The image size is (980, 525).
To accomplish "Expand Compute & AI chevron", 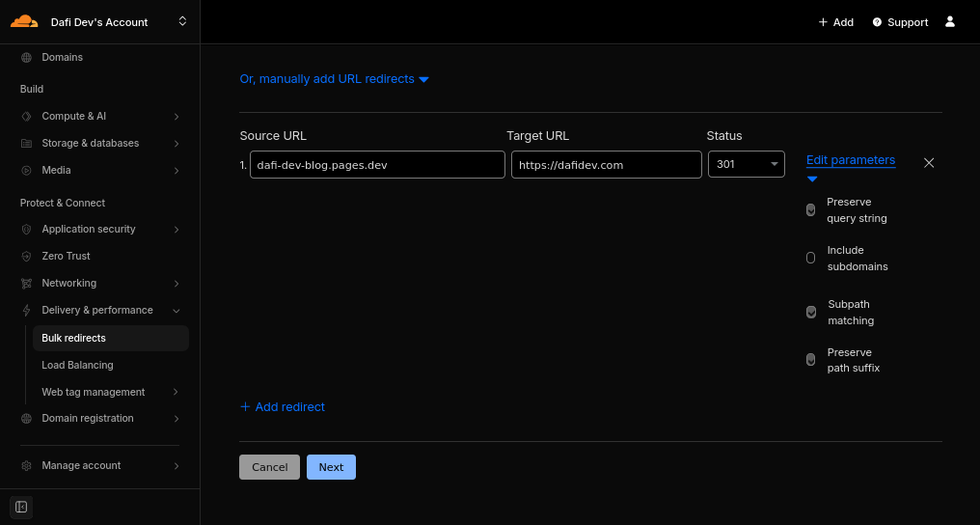I will pos(177,116).
